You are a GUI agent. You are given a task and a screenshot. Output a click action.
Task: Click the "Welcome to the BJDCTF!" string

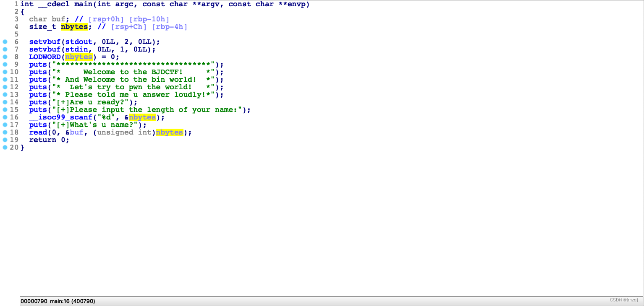tap(133, 72)
